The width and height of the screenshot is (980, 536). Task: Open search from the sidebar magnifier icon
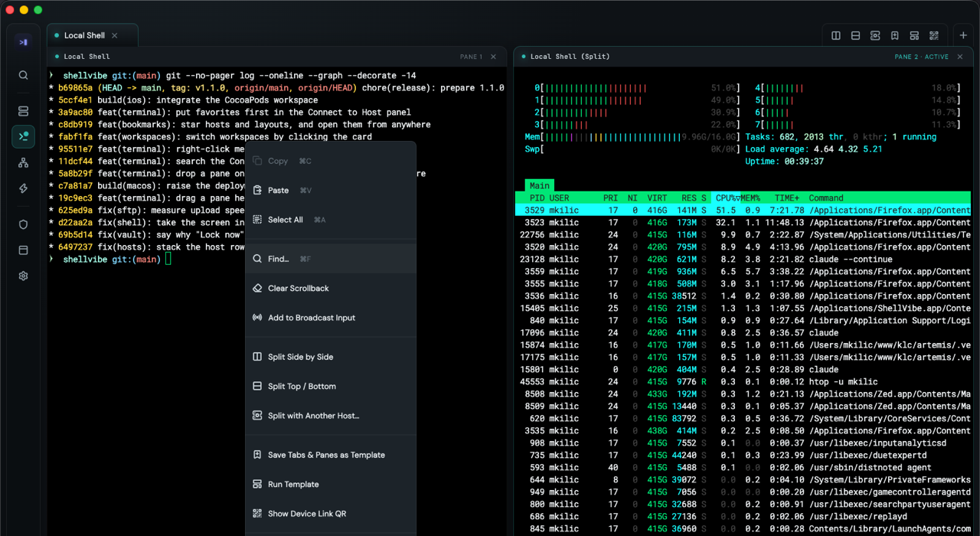pyautogui.click(x=23, y=75)
